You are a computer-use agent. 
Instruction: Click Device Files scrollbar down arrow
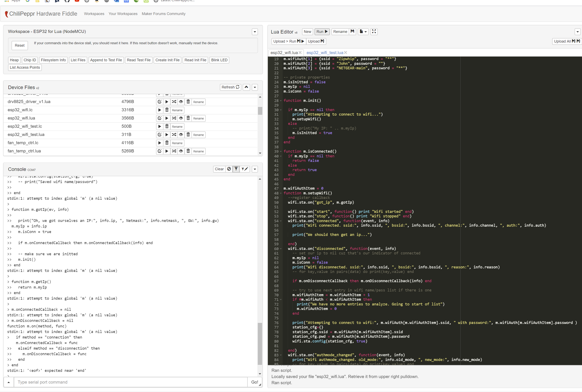click(x=260, y=153)
